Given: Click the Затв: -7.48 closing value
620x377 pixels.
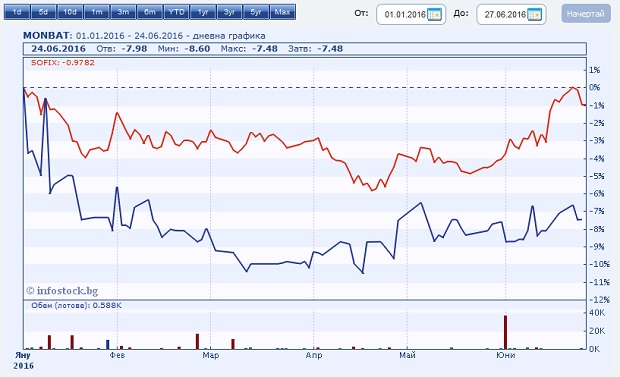Looking at the screenshot, I should pyautogui.click(x=315, y=49).
